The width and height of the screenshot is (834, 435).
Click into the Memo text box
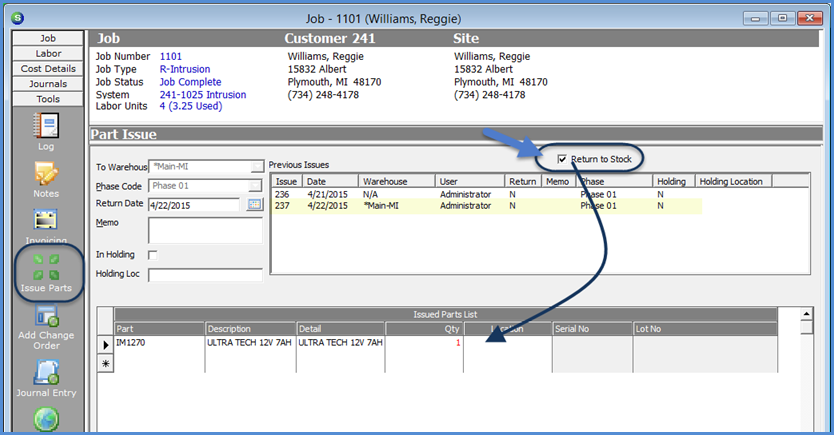[205, 230]
